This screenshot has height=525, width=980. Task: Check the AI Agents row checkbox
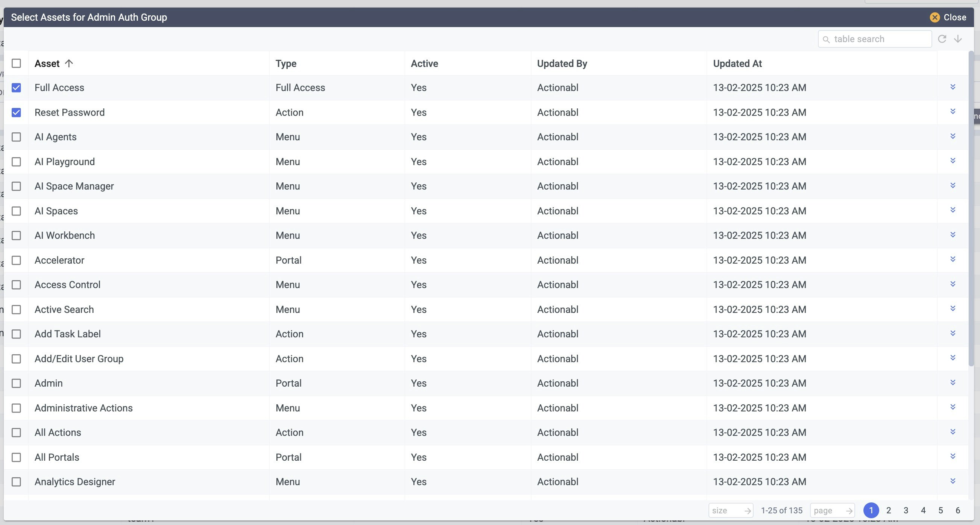17,137
